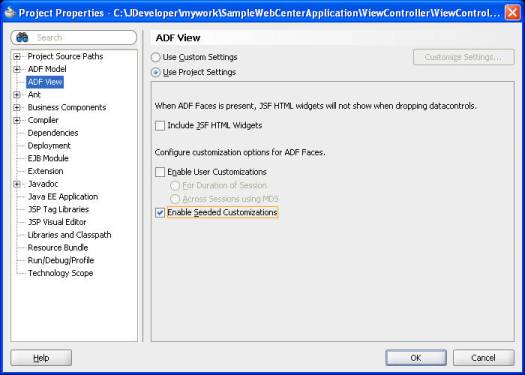Open the EJB Module category
The image size is (525, 375).
(48, 158)
